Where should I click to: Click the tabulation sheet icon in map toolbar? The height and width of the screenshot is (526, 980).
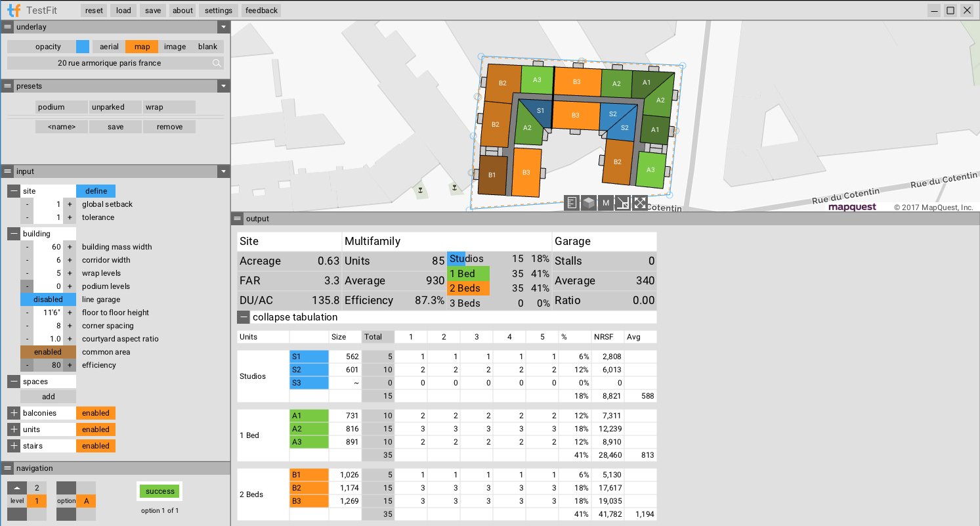[572, 203]
